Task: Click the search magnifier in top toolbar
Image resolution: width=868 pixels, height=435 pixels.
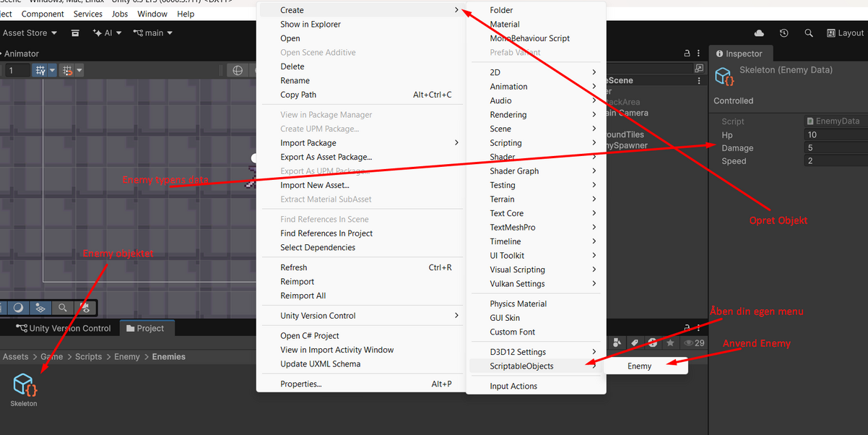Action: tap(809, 33)
